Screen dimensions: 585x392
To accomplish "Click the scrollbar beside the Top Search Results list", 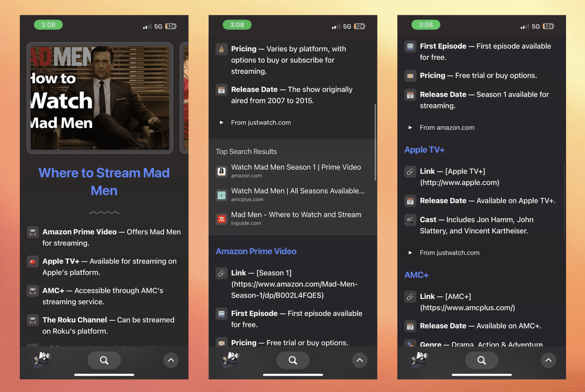I will click(x=375, y=142).
